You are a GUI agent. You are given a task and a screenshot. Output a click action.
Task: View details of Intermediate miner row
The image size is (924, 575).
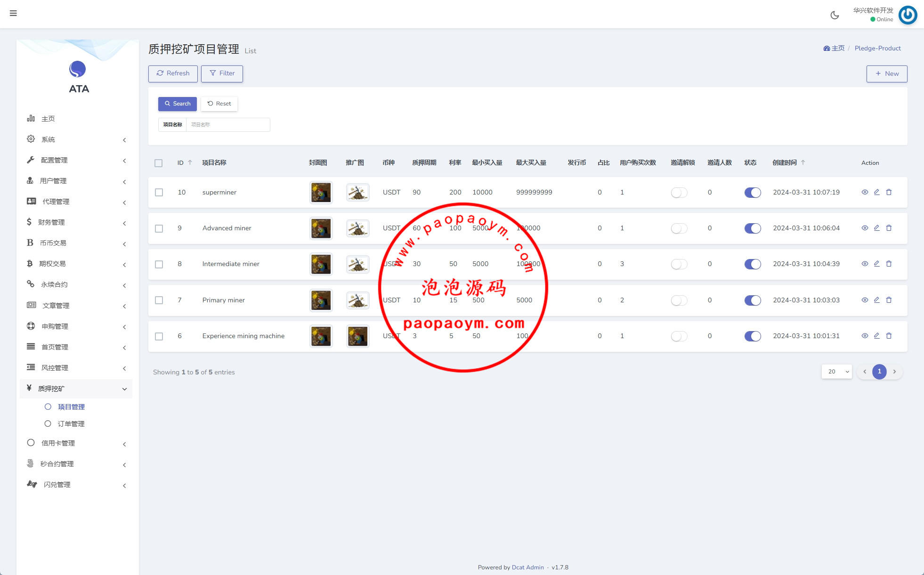[865, 264]
